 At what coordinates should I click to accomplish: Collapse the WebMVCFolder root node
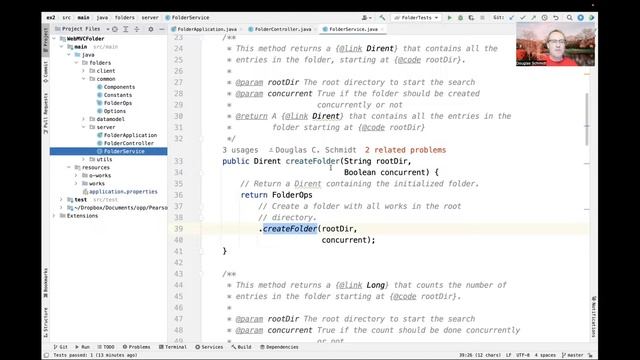pos(55,38)
